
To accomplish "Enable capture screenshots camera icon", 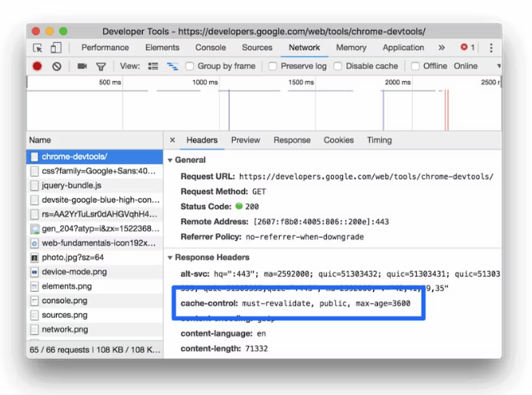I will [82, 67].
